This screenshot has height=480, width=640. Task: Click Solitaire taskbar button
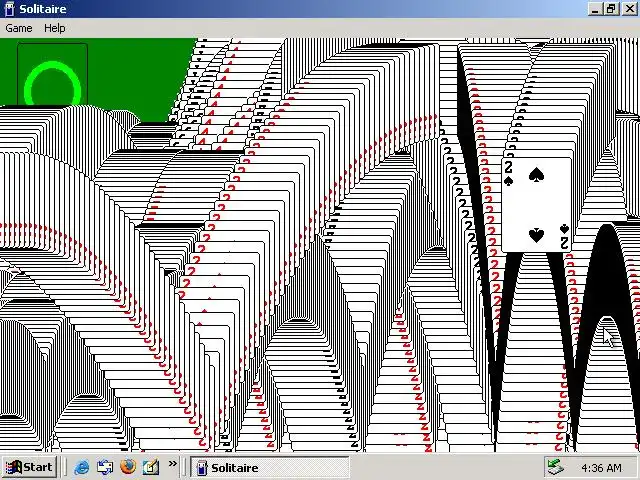coord(270,467)
